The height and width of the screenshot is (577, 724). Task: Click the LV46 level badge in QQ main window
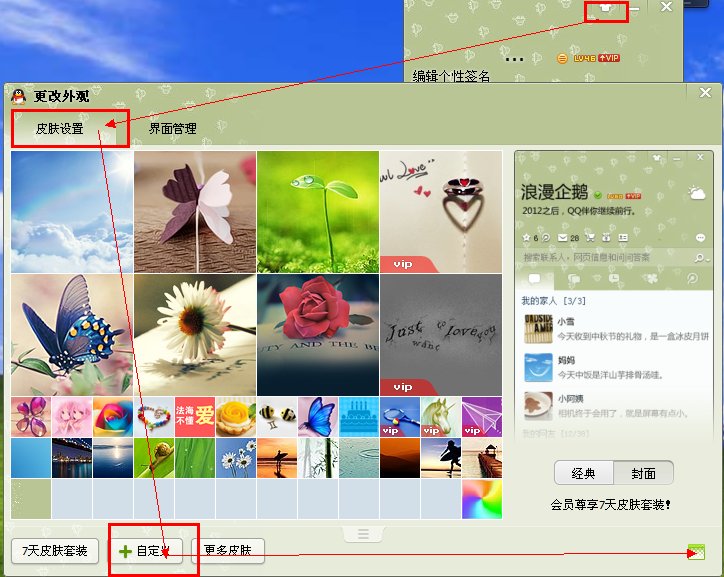[585, 58]
